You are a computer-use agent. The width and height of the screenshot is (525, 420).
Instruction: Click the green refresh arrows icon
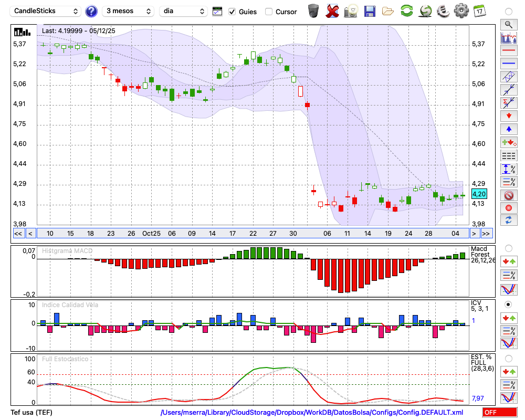[406, 11]
